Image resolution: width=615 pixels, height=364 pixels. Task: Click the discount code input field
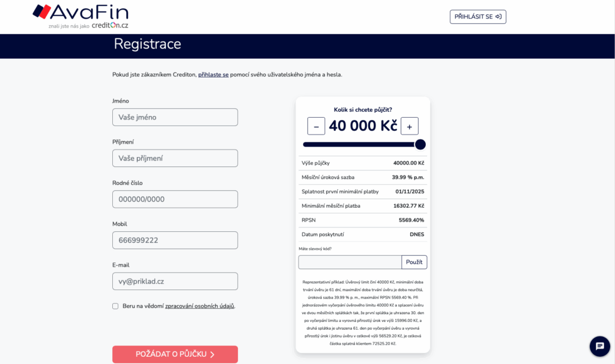click(x=350, y=262)
